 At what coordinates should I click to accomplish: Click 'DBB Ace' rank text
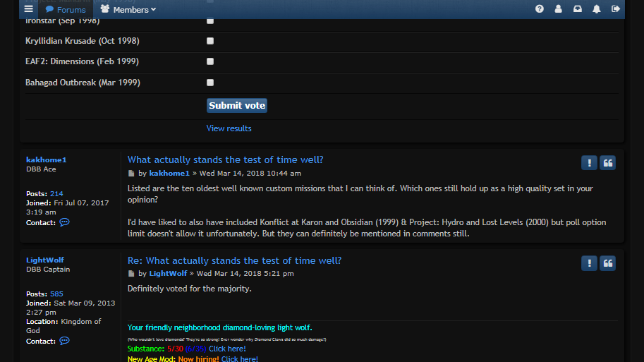click(41, 169)
